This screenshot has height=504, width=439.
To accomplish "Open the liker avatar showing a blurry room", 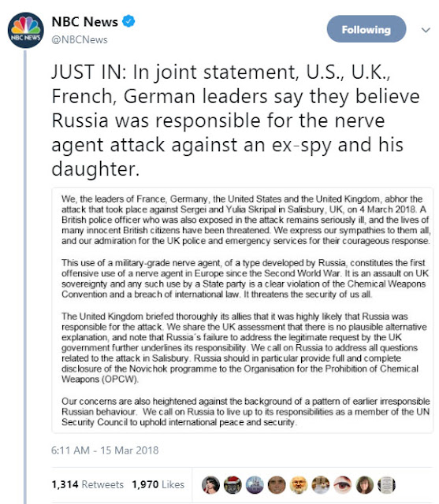I will point(321,485).
